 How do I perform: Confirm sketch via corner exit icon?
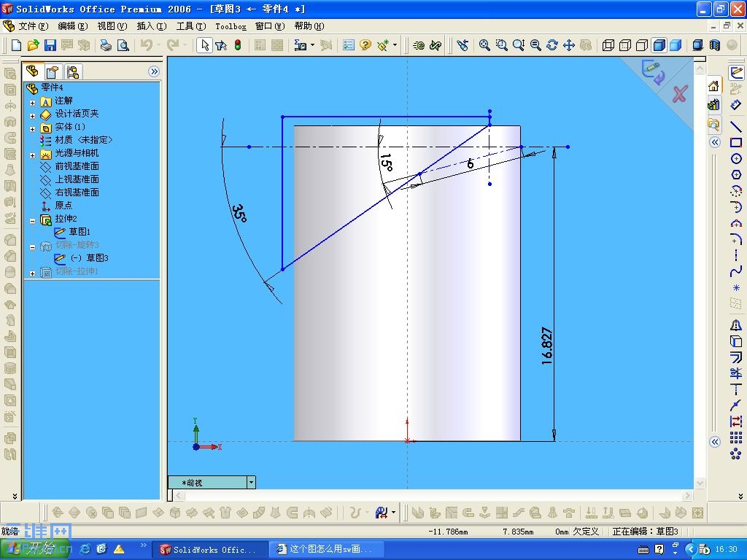point(653,72)
